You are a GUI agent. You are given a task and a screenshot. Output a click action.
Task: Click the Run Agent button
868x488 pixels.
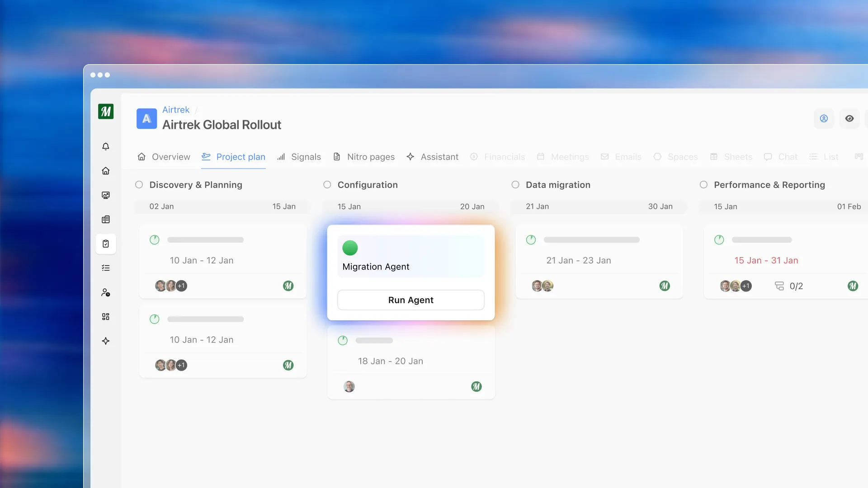(410, 300)
